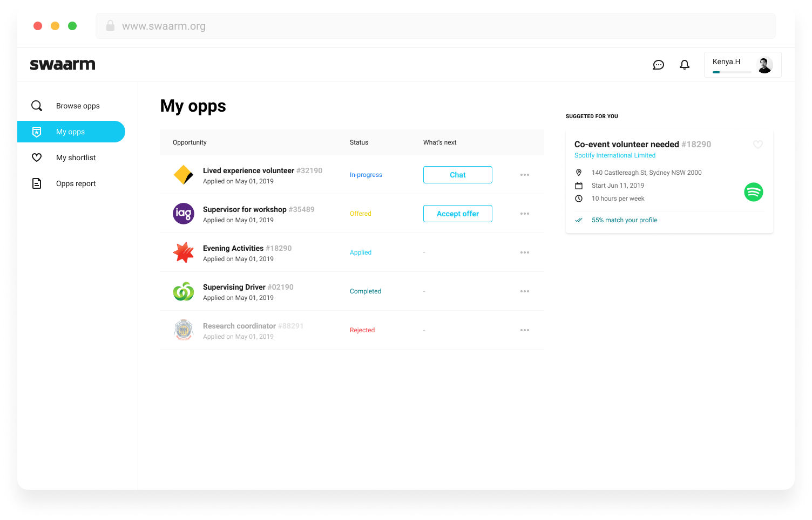Accept the offer for Supervisor for workshop

457,214
